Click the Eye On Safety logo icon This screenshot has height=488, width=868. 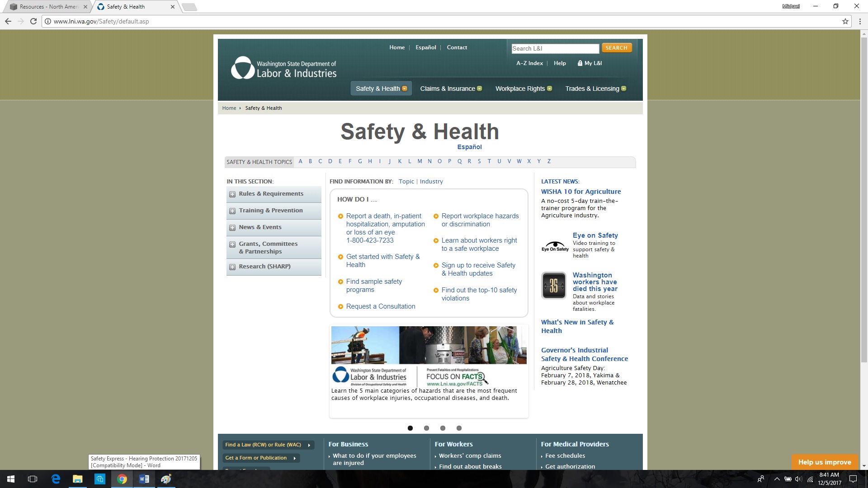555,246
